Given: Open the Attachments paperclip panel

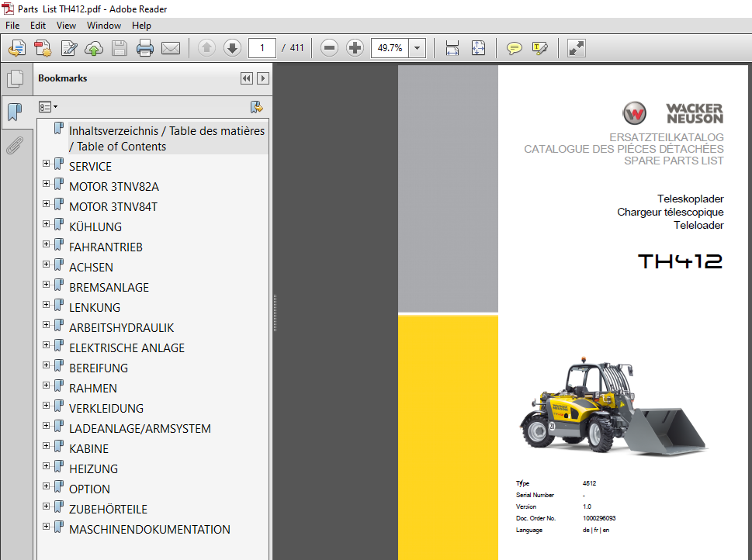Looking at the screenshot, I should pyautogui.click(x=15, y=146).
